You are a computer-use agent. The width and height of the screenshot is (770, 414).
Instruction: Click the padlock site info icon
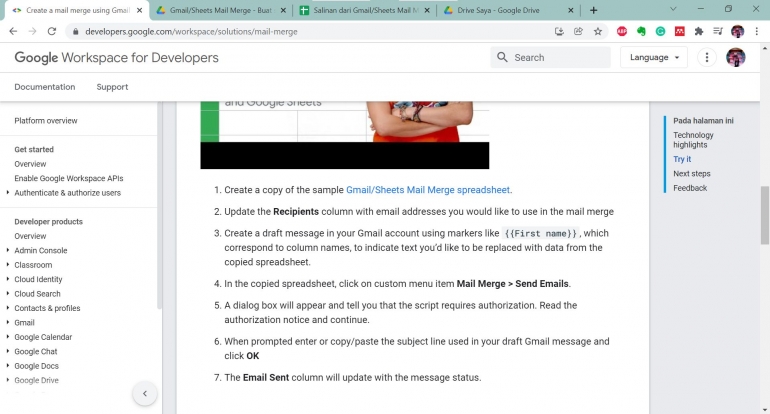75,31
